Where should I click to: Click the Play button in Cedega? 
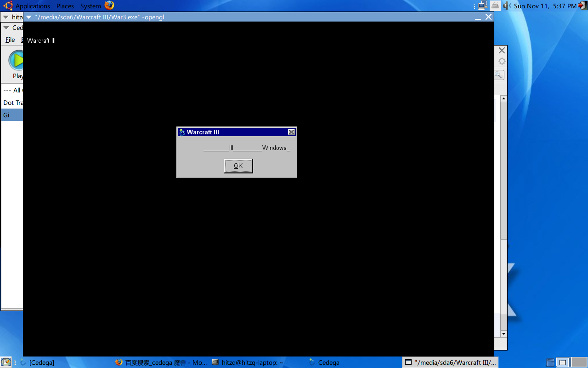point(16,64)
